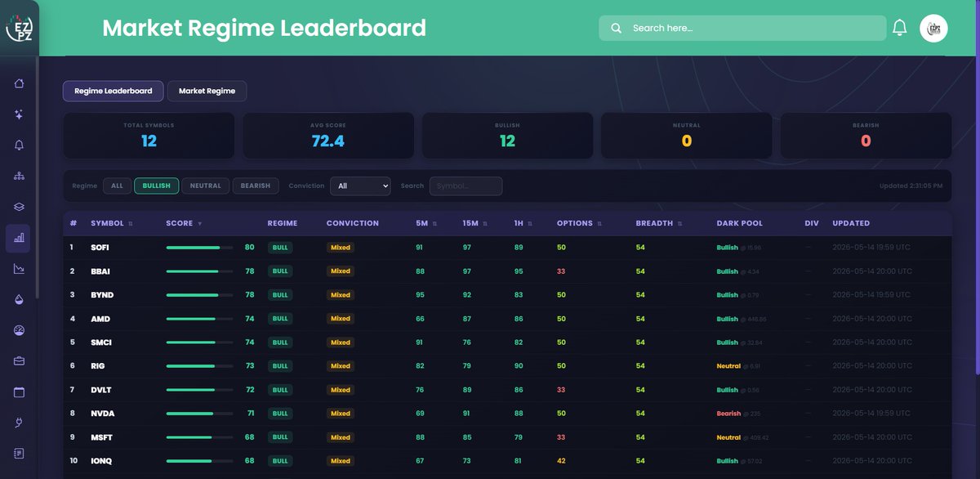Open the calendar sidebar icon
980x479 pixels.
[19, 392]
